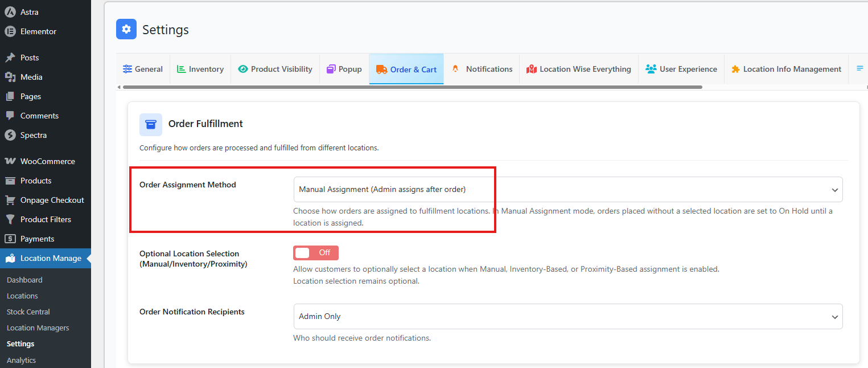Click the tab bar horizontal scrollbar
The width and height of the screenshot is (868, 368).
[x=413, y=87]
